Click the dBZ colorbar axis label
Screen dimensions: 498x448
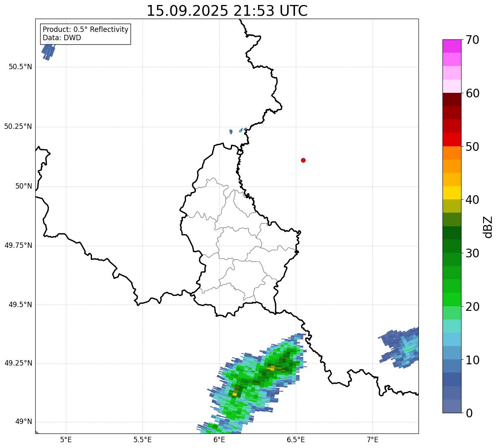click(488, 226)
